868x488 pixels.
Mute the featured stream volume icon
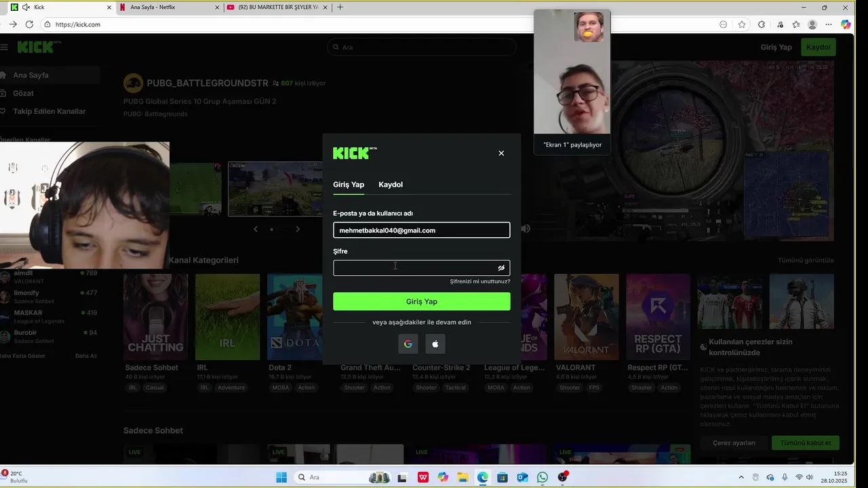[x=525, y=229]
